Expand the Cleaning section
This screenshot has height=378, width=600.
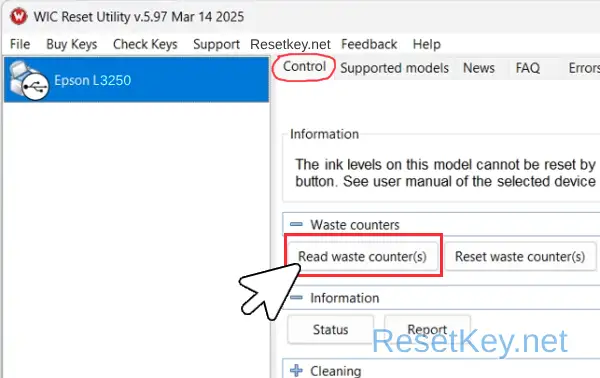(x=296, y=370)
